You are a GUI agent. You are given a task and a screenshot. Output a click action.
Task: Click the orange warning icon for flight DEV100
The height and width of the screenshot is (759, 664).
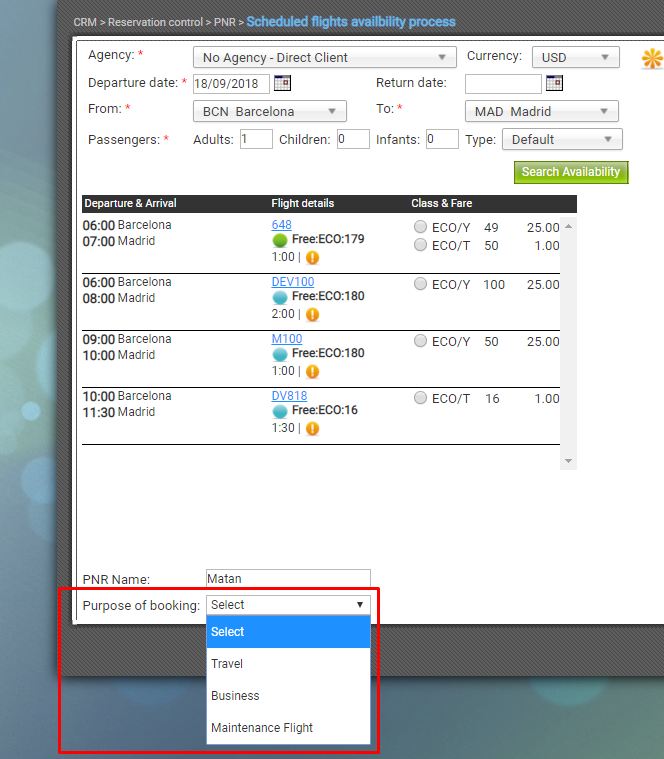coord(313,315)
